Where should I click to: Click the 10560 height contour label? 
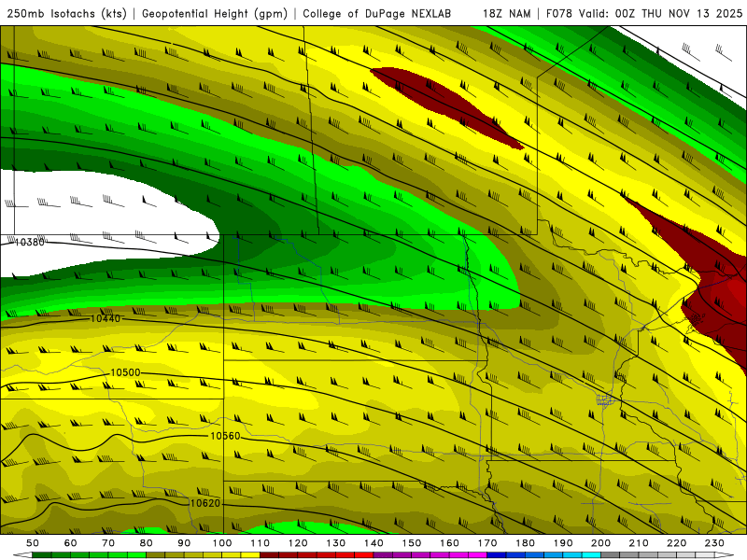(225, 436)
